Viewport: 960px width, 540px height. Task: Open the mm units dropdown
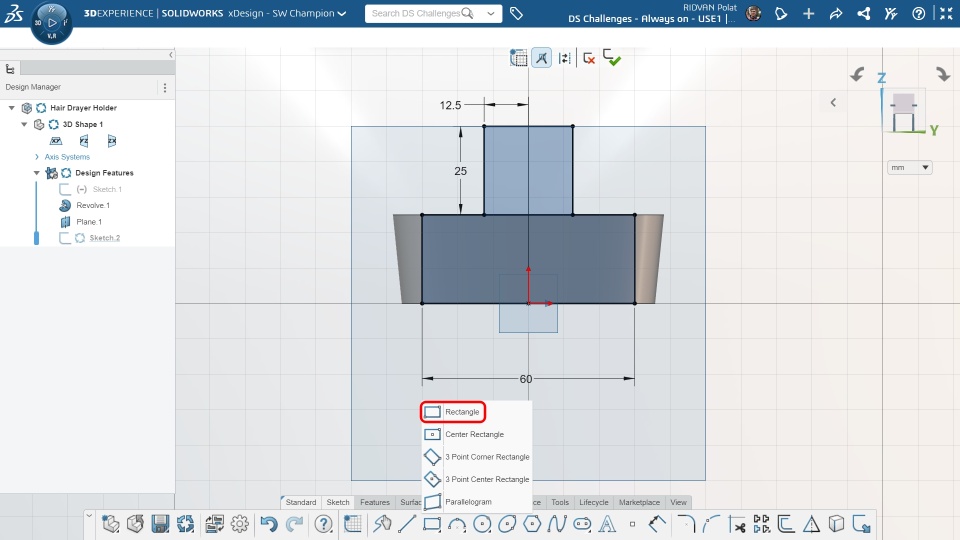910,167
